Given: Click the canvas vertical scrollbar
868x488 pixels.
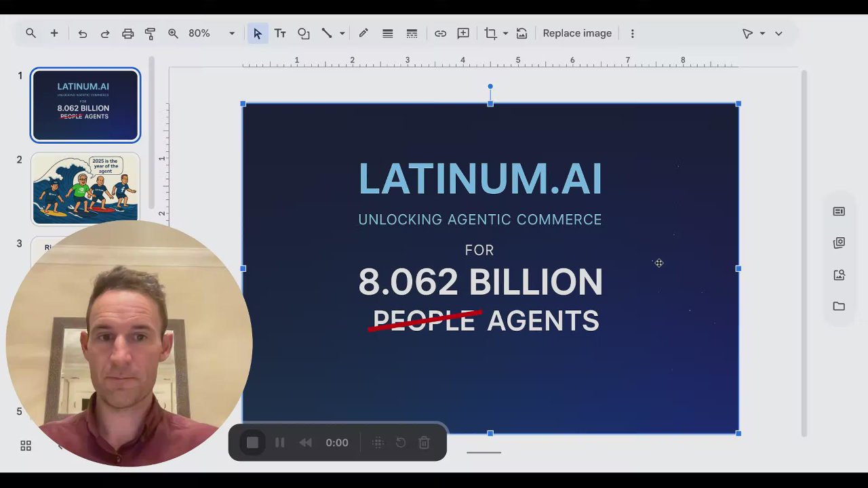Looking at the screenshot, I should (804, 252).
